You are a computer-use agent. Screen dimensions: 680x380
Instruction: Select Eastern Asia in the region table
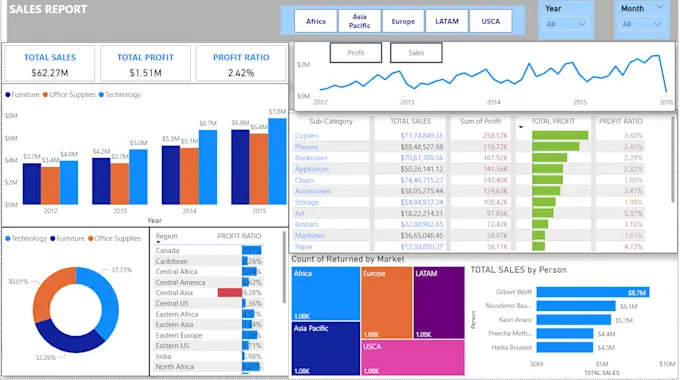click(208, 324)
